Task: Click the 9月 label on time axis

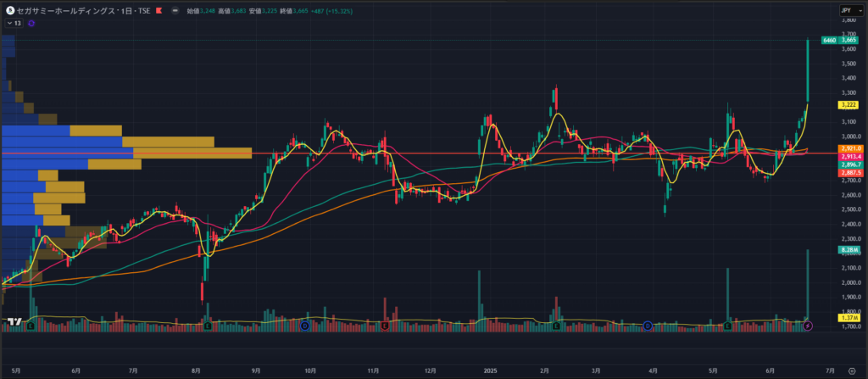Action: pyautogui.click(x=255, y=371)
